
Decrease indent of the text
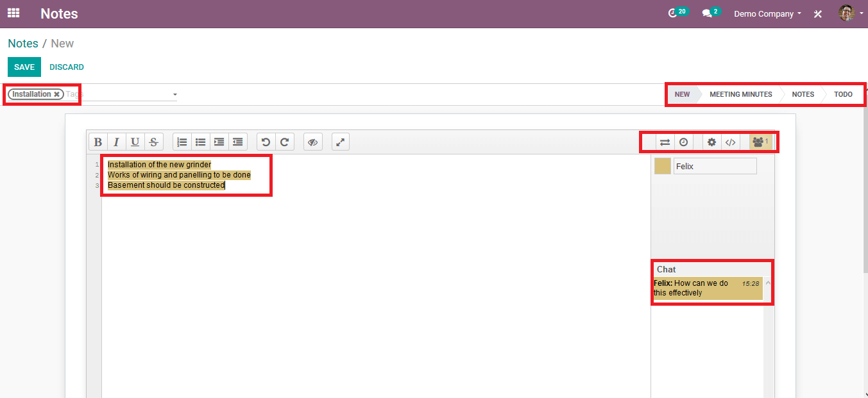click(238, 142)
